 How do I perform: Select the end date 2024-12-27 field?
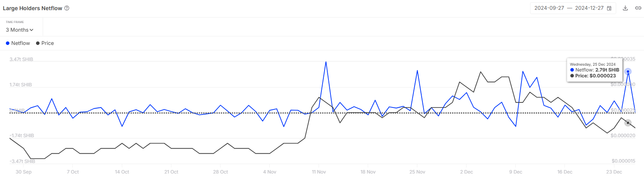[x=589, y=8]
